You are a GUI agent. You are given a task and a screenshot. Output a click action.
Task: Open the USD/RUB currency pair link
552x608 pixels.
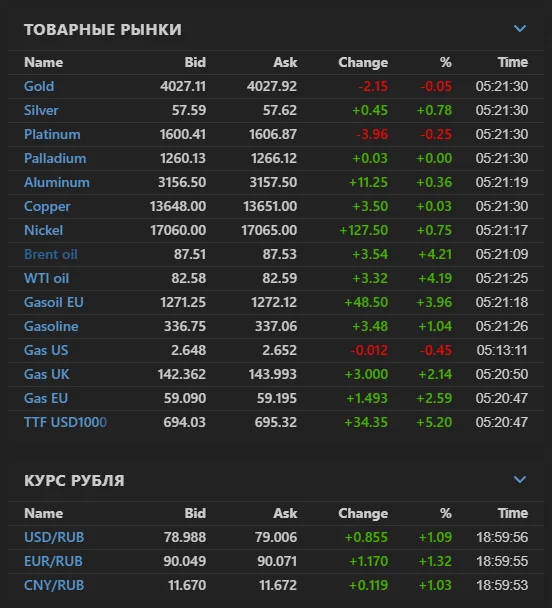pyautogui.click(x=54, y=537)
